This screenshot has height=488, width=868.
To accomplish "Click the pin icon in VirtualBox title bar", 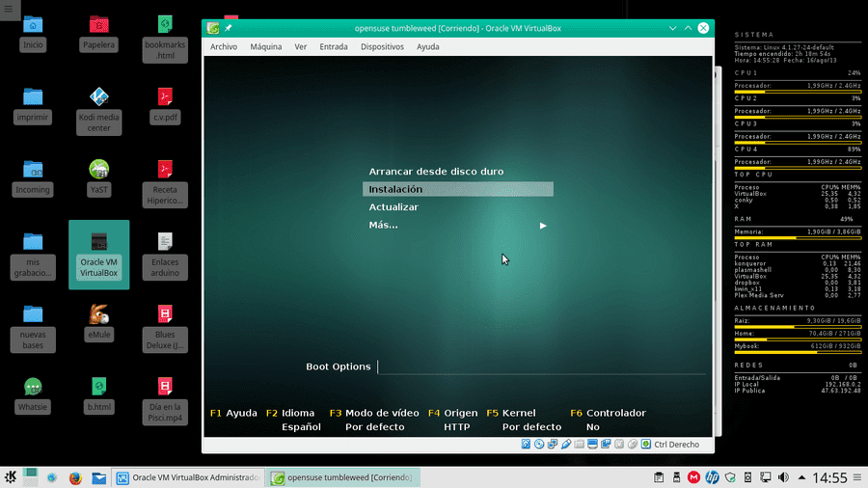I will [228, 28].
